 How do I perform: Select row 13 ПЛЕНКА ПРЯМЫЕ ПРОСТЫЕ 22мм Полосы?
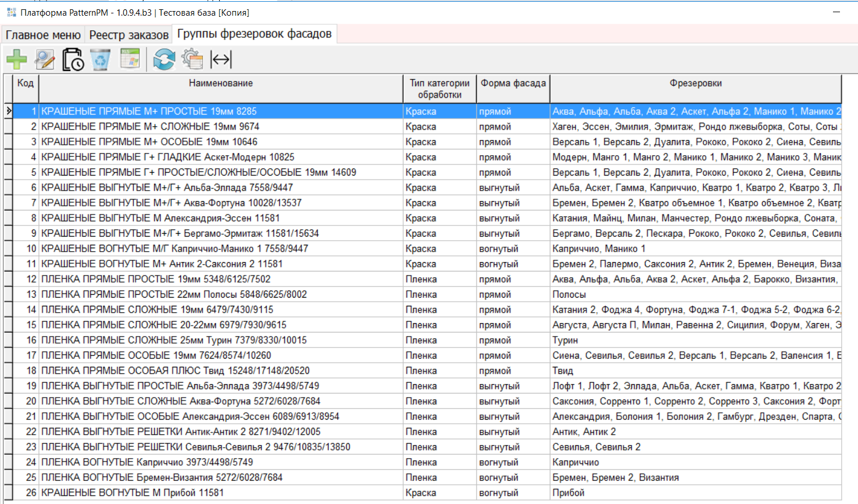click(174, 294)
